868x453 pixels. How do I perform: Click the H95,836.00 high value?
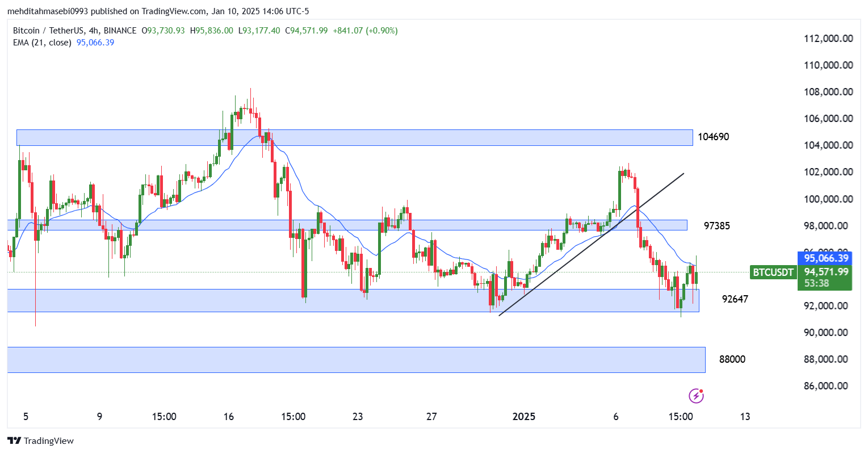212,31
